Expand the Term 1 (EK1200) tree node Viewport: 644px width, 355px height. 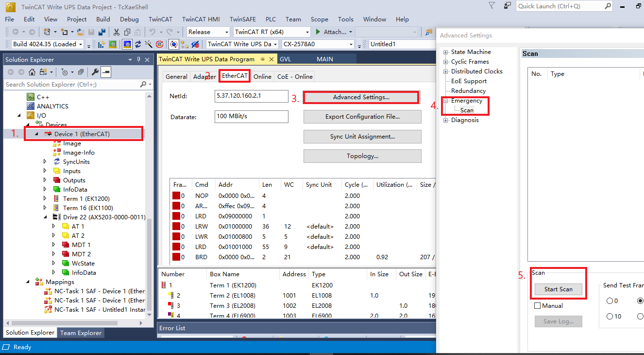46,199
